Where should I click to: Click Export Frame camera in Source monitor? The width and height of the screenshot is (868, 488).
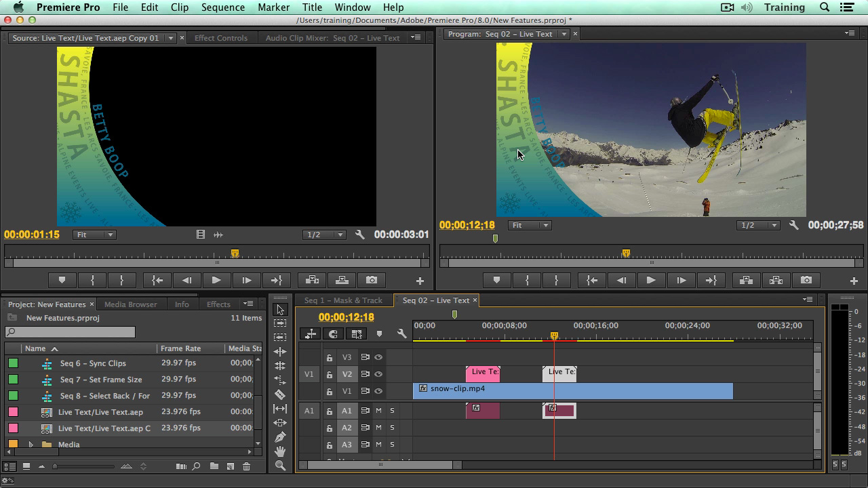point(372,280)
